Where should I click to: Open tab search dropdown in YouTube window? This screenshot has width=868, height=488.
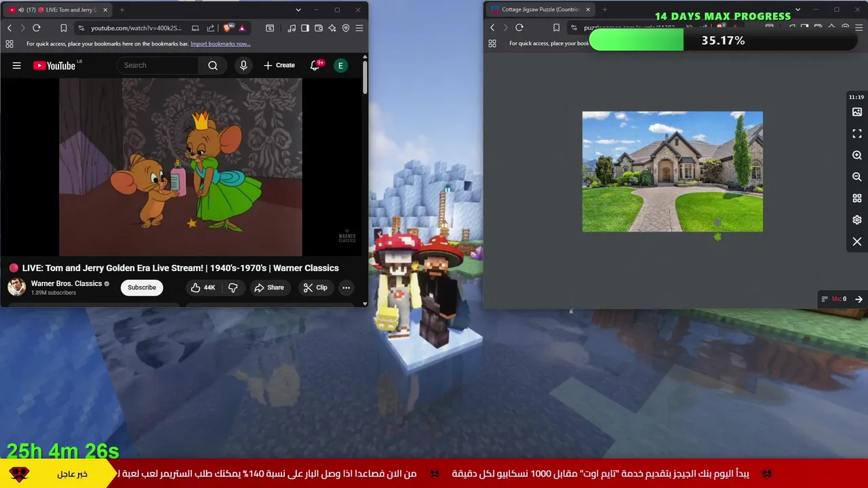click(298, 10)
